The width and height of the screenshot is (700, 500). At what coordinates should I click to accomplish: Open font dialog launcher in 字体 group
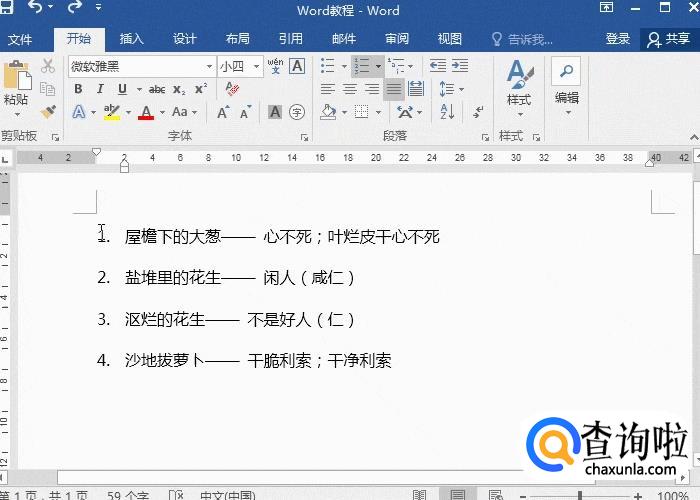304,138
